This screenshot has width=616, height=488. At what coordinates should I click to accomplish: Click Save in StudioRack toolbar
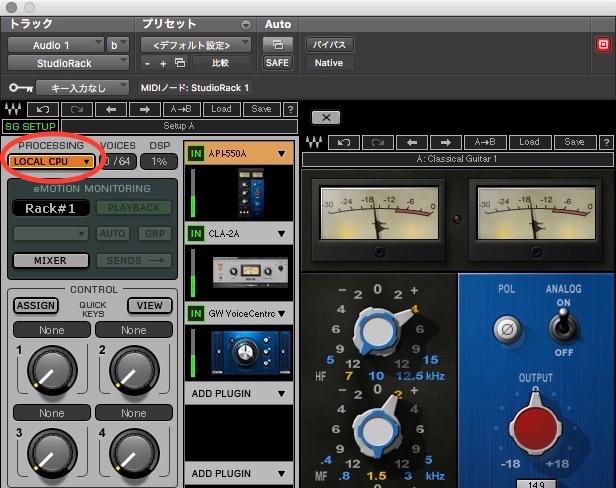262,109
